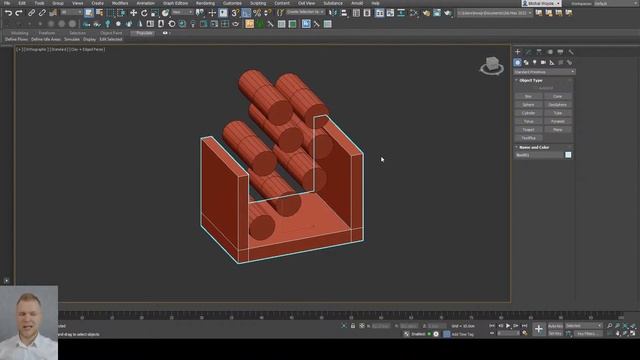
Task: Open the Rendering menu
Action: coord(205,3)
